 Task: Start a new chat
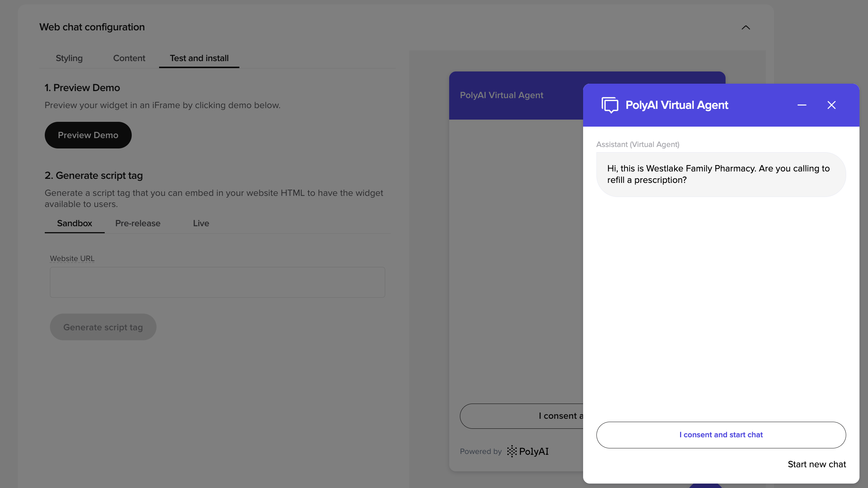pyautogui.click(x=817, y=464)
